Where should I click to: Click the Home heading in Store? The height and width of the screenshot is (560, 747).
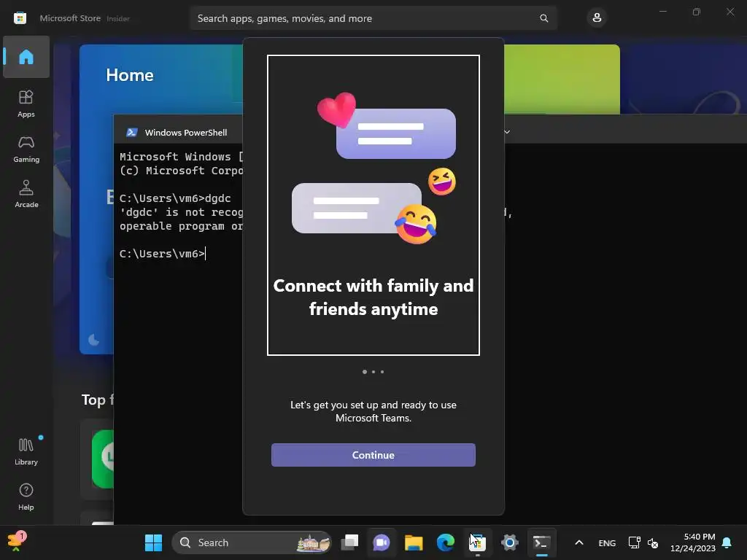[x=130, y=75]
